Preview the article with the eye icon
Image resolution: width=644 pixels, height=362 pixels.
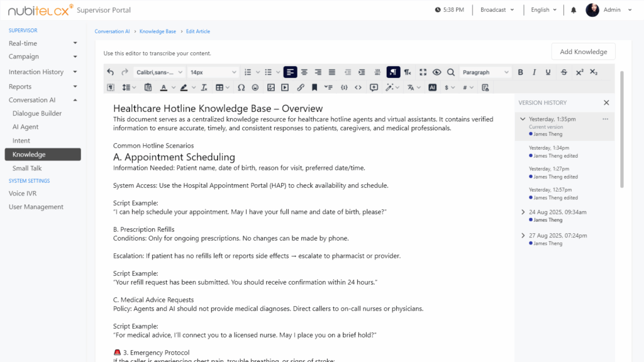click(437, 72)
